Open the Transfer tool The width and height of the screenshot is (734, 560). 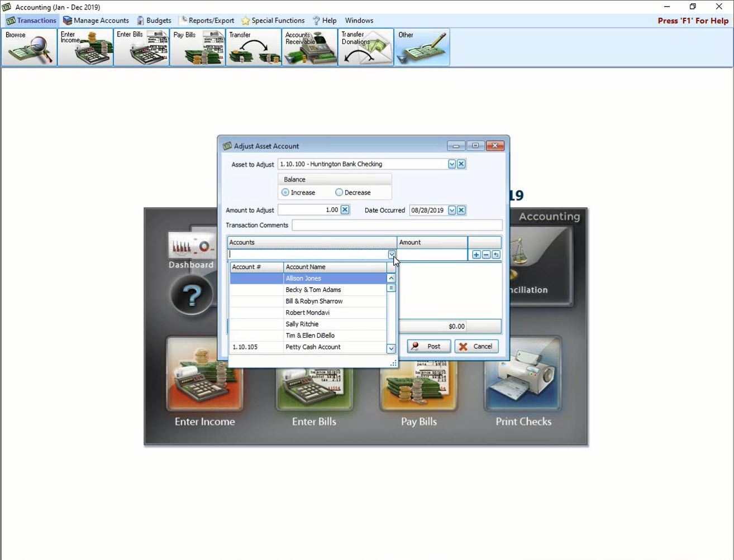[x=253, y=47]
